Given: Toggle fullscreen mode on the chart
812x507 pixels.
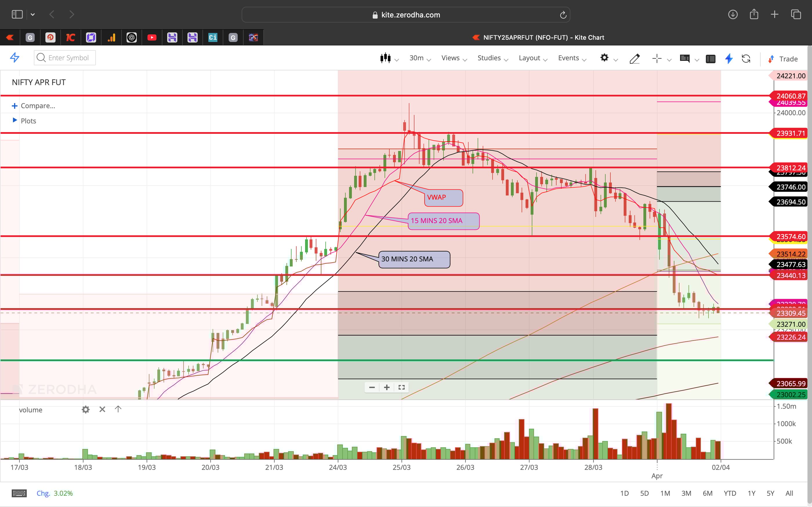Looking at the screenshot, I should coord(401,387).
